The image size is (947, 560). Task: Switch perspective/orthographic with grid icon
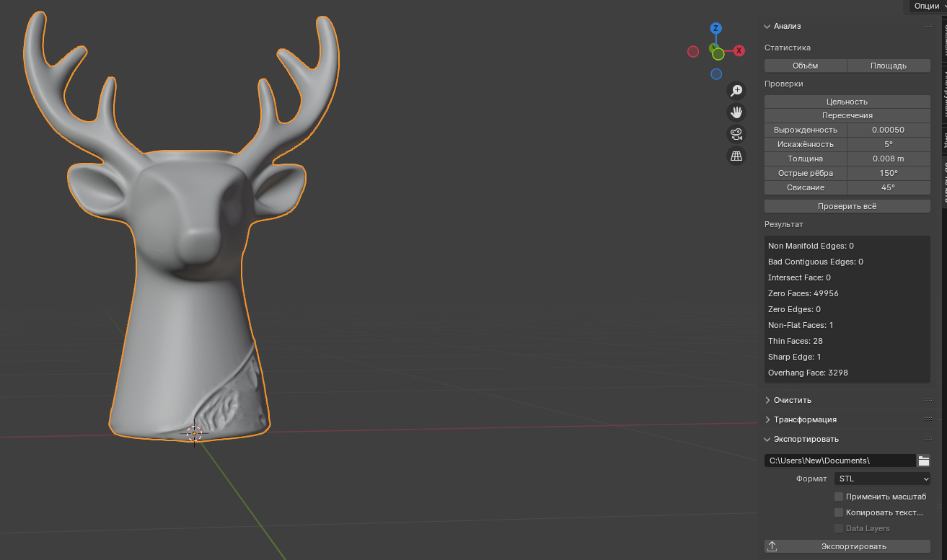tap(736, 156)
